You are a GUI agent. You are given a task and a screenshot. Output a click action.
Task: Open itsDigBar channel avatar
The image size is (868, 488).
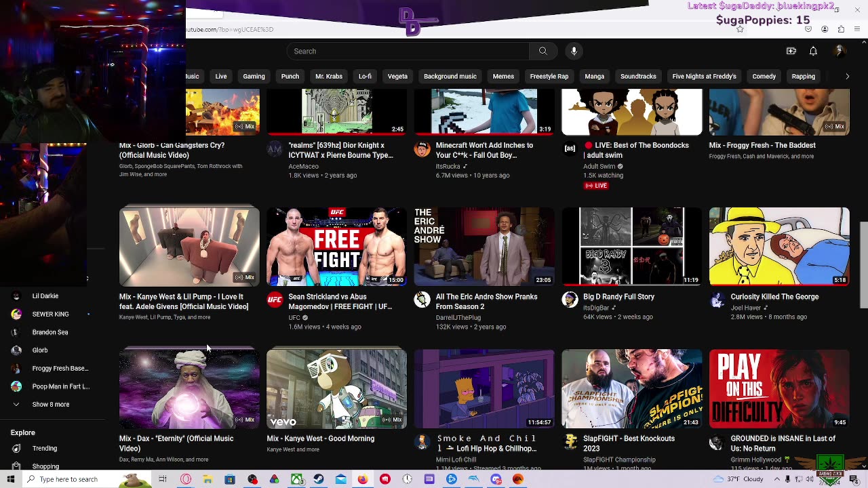tap(570, 300)
